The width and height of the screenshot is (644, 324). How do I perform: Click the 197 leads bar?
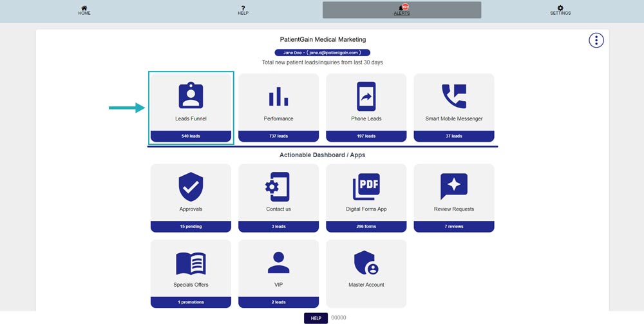pos(366,136)
